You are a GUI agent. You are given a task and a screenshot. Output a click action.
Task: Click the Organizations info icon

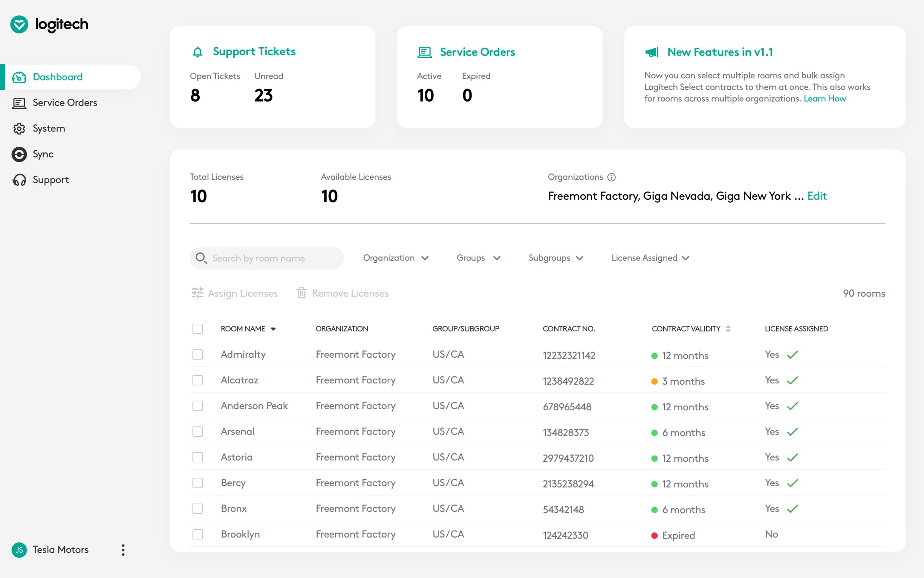click(612, 177)
